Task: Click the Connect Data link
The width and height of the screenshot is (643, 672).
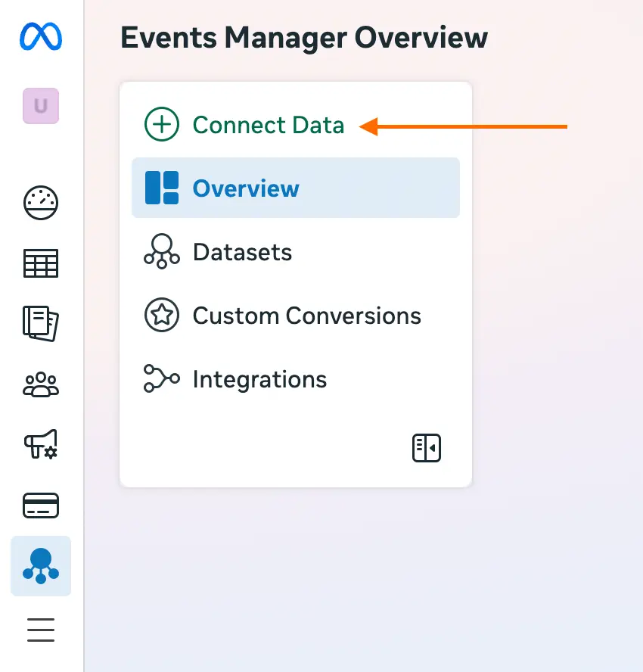Action: (x=269, y=124)
